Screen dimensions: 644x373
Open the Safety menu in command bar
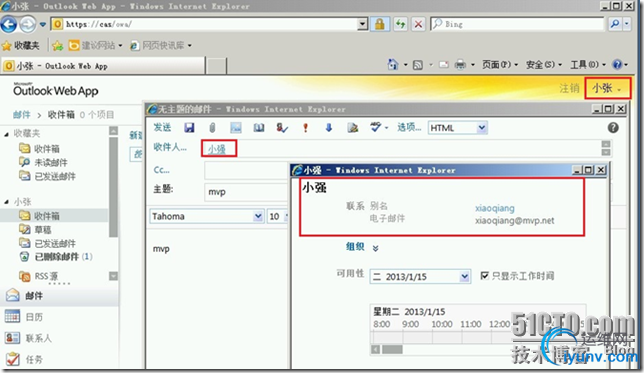click(543, 64)
